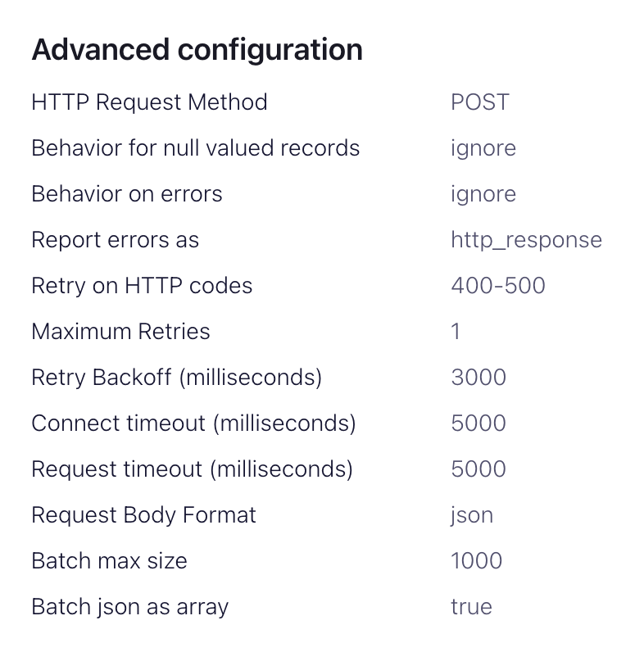Viewport: 644px width, 652px height.
Task: Select the http_response value
Action: pyautogui.click(x=526, y=240)
